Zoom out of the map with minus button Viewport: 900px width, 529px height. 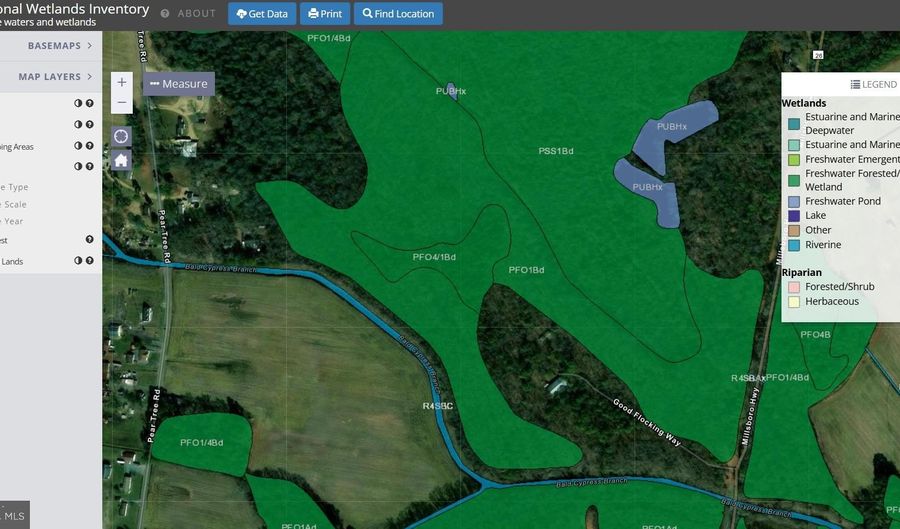122,102
